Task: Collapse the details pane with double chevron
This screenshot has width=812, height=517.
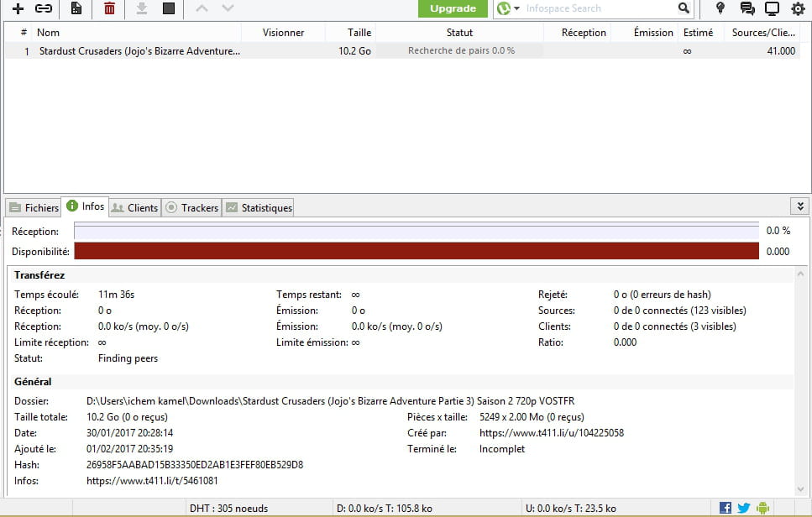Action: [800, 206]
